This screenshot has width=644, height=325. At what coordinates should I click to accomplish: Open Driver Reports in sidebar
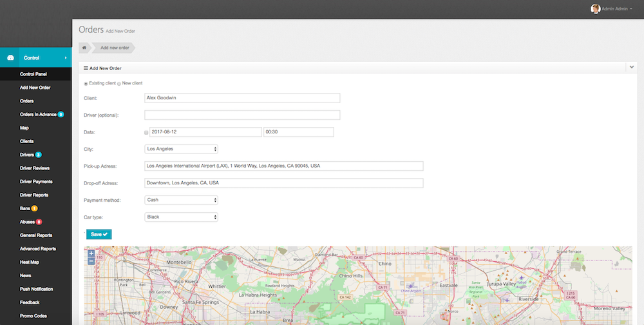pyautogui.click(x=34, y=195)
